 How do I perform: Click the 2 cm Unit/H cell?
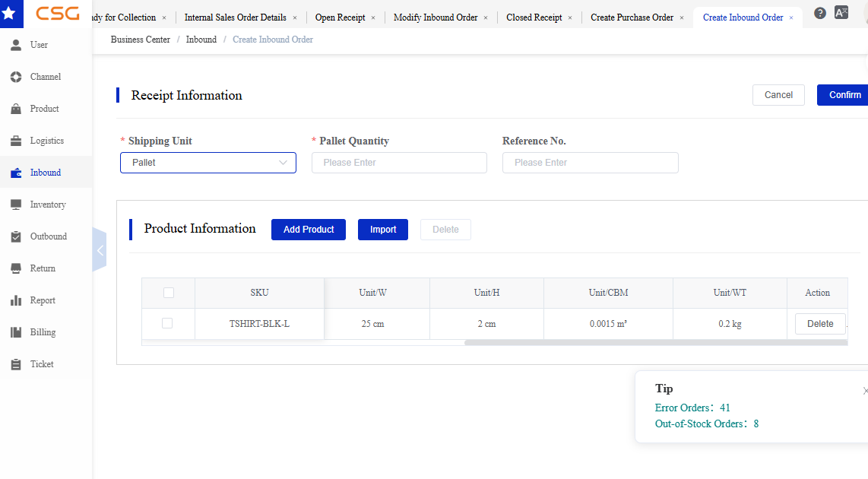click(x=486, y=324)
